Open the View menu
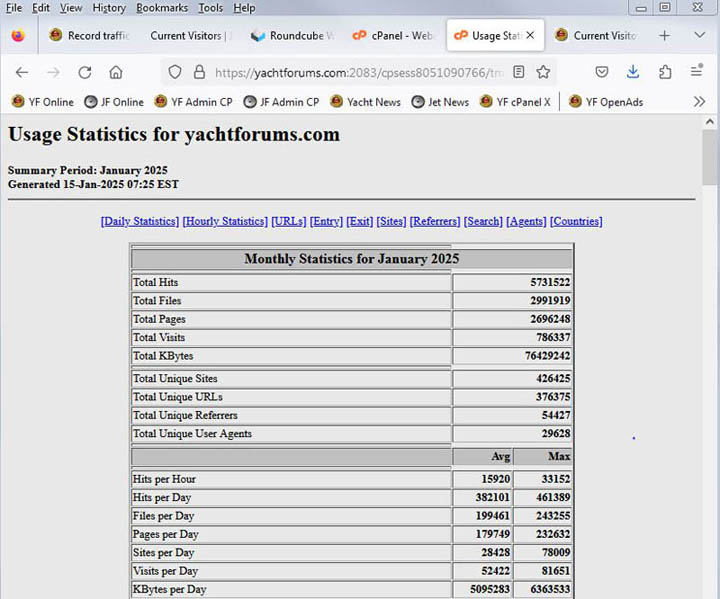720x599 pixels. [71, 8]
